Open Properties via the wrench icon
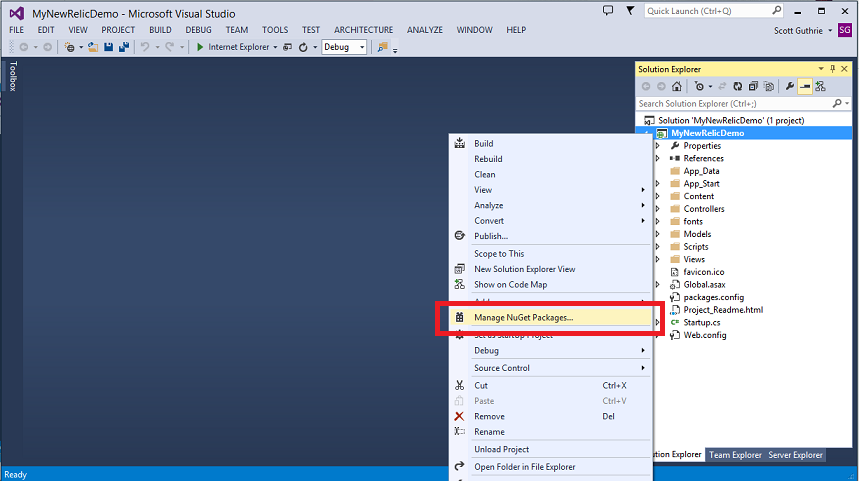The width and height of the screenshot is (859, 481). pos(789,87)
